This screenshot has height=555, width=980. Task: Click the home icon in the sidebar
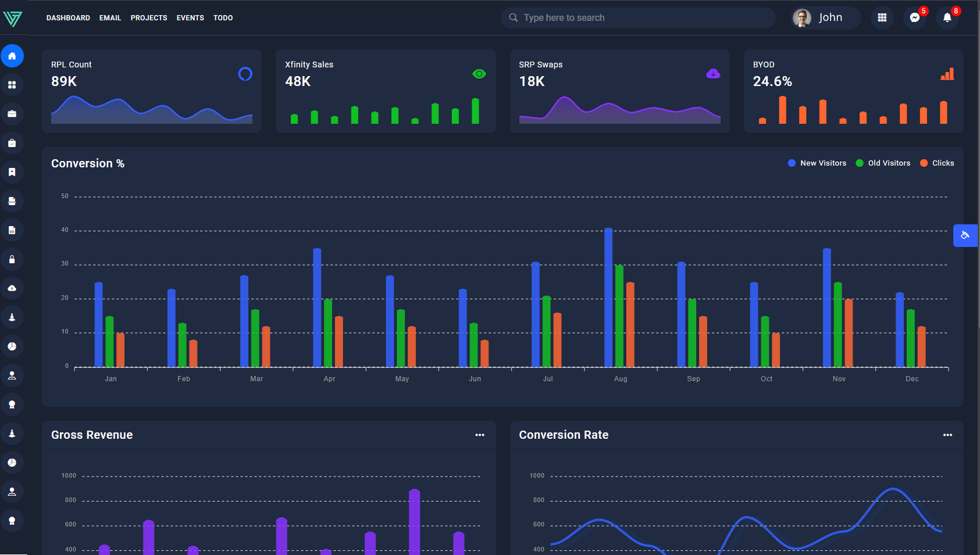pos(12,56)
